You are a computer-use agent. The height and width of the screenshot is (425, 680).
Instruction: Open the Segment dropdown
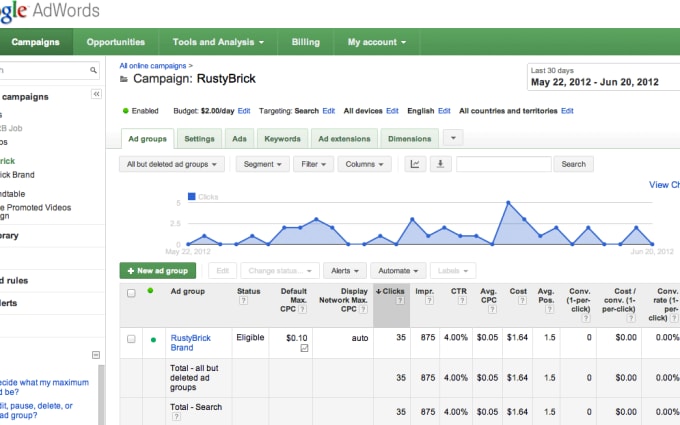tap(263, 164)
